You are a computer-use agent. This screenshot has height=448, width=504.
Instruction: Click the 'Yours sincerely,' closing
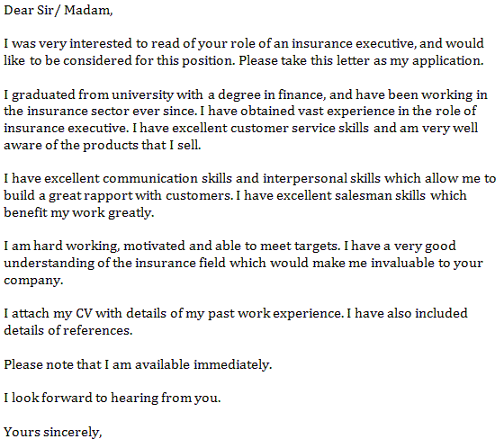(x=53, y=432)
